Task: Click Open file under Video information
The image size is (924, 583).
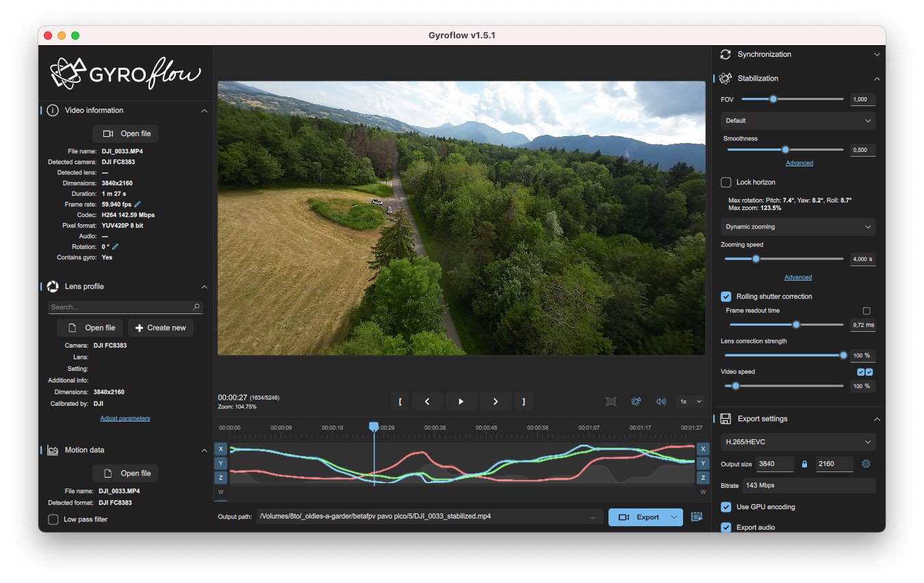Action: [x=126, y=133]
